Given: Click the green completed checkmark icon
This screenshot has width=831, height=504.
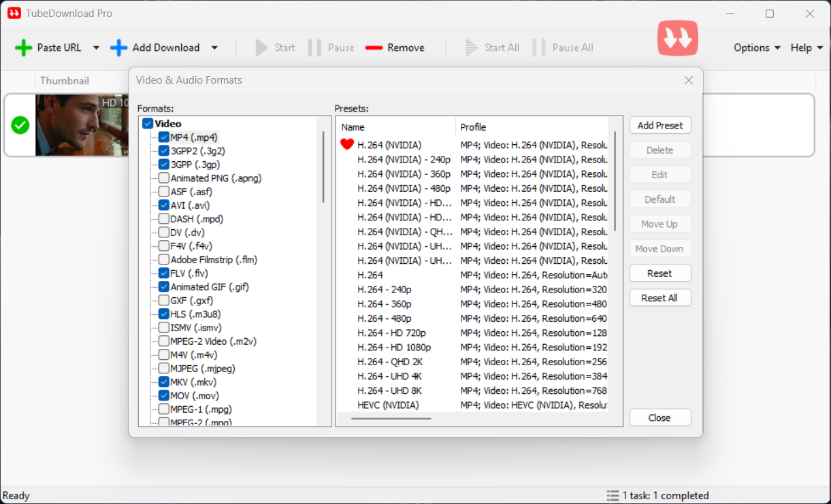Looking at the screenshot, I should coord(20,125).
